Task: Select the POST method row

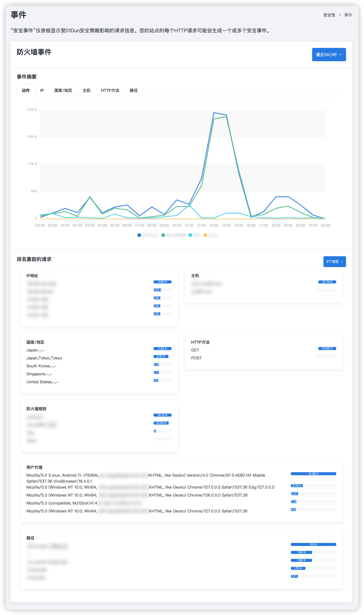Action: pos(263,358)
